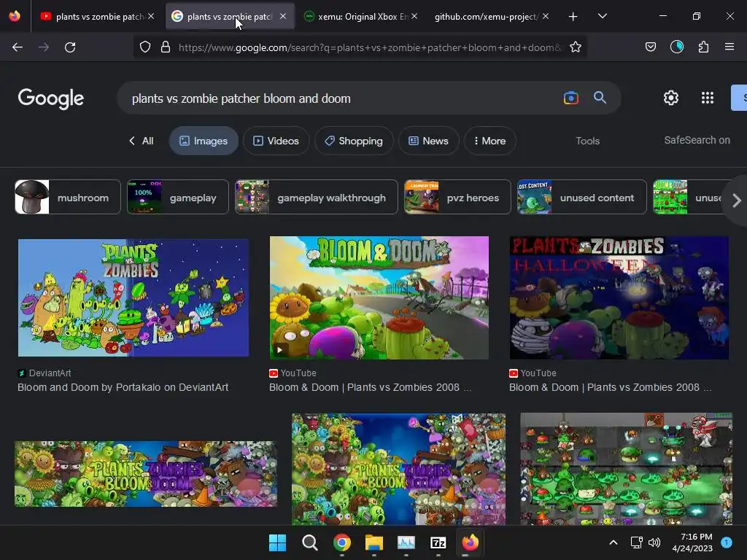Click the address bar URL

point(370,47)
